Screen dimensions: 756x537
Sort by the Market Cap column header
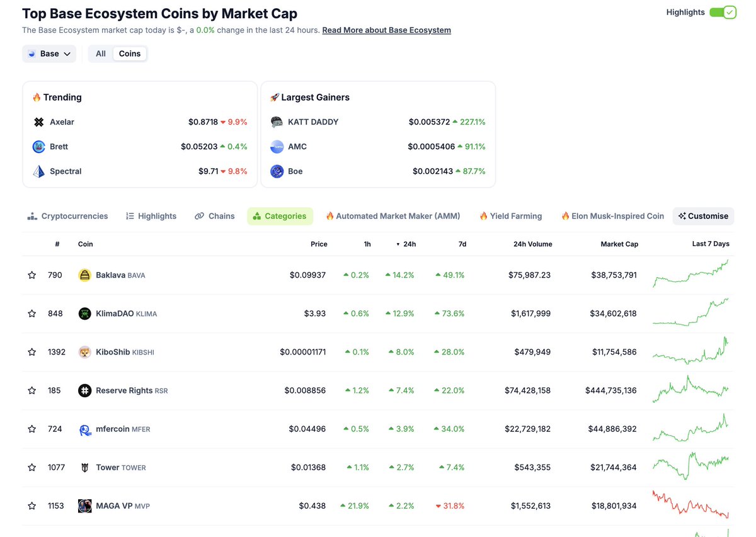pyautogui.click(x=619, y=244)
